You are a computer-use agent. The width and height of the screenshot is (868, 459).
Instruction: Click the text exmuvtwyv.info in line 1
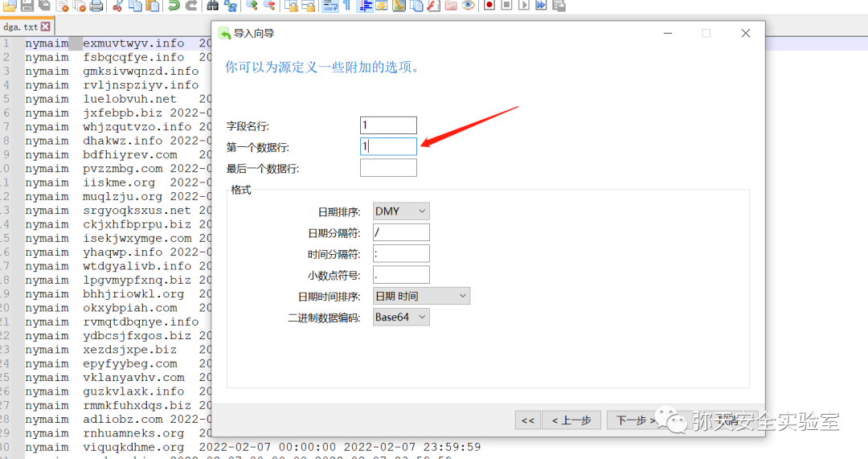(133, 43)
